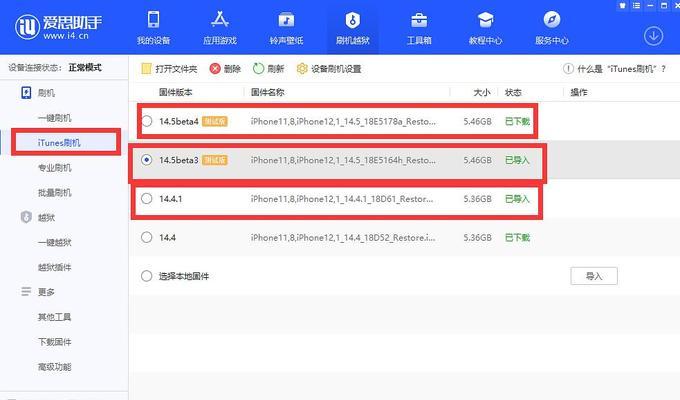The width and height of the screenshot is (680, 400).
Task: Open 越狱插件 jailbreak plugins
Action: click(x=55, y=267)
